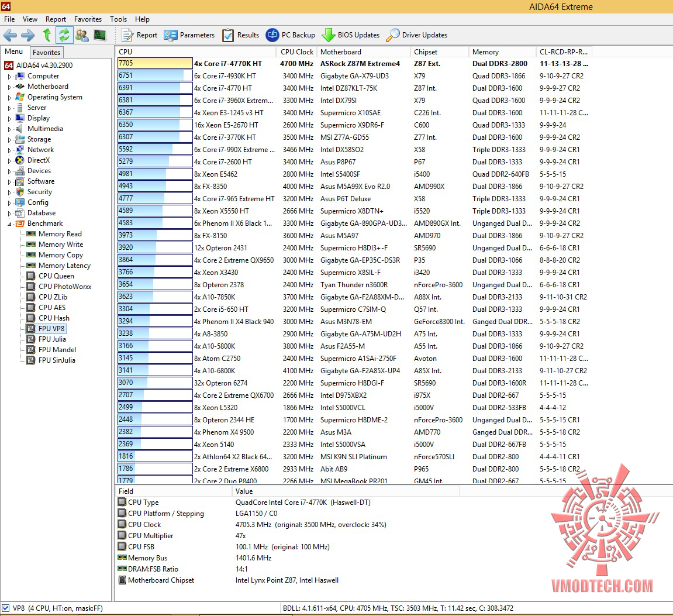Select FPU Julia benchmark
Screen dimensions: 673x616
(x=53, y=339)
